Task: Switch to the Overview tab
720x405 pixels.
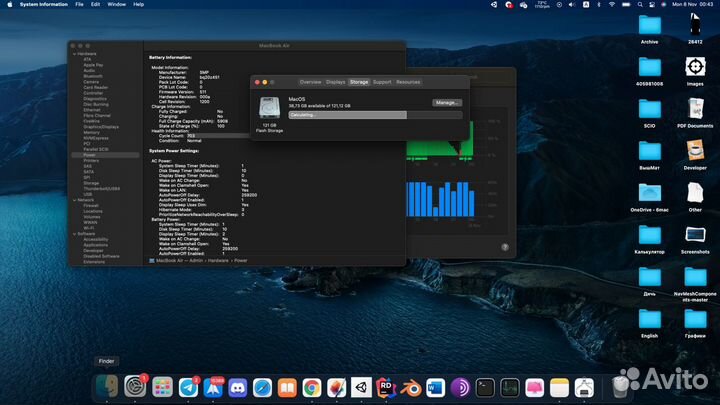Action: tap(310, 82)
